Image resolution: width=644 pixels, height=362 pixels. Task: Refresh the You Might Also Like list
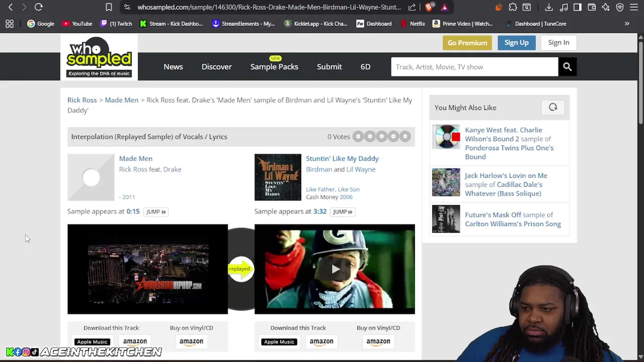click(553, 107)
